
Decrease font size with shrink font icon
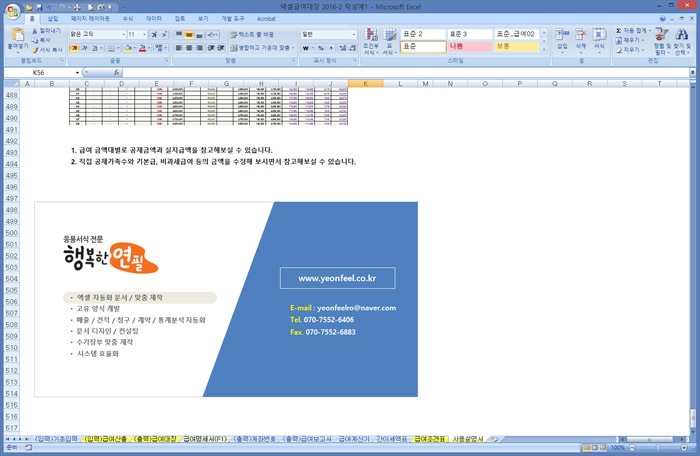pos(164,34)
